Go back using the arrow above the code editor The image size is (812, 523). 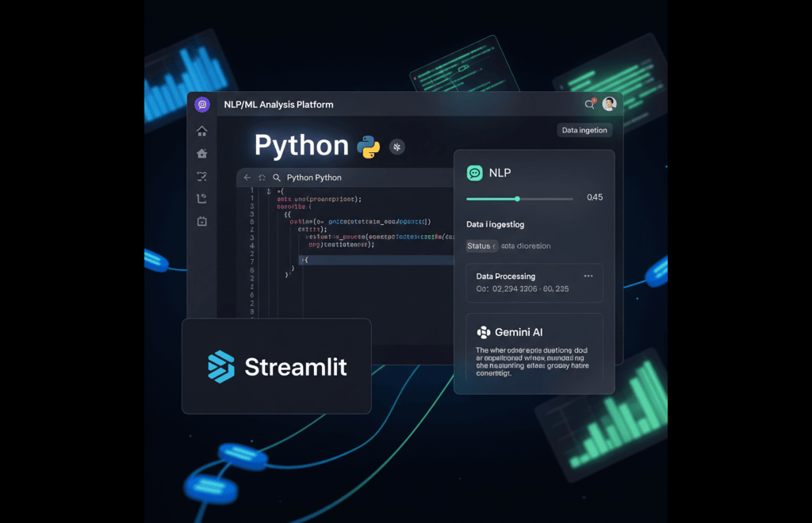point(246,178)
